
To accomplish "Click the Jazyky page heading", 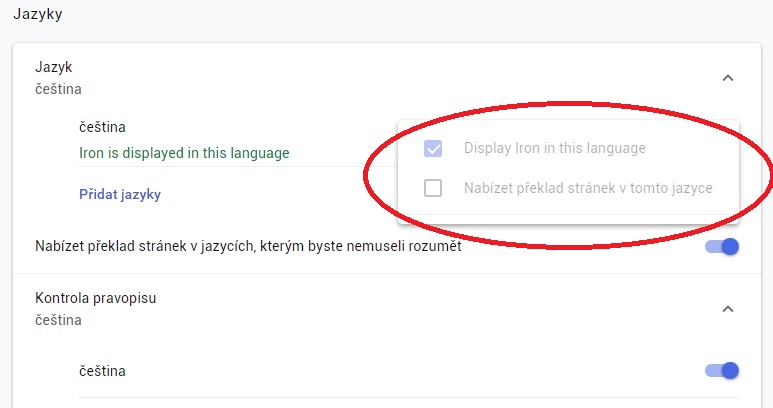I will [38, 14].
